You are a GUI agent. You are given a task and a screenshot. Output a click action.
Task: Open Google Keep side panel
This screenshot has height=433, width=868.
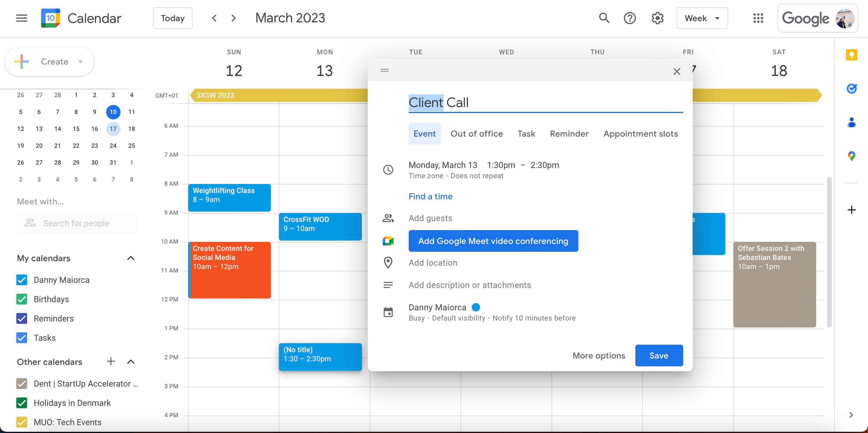point(851,55)
